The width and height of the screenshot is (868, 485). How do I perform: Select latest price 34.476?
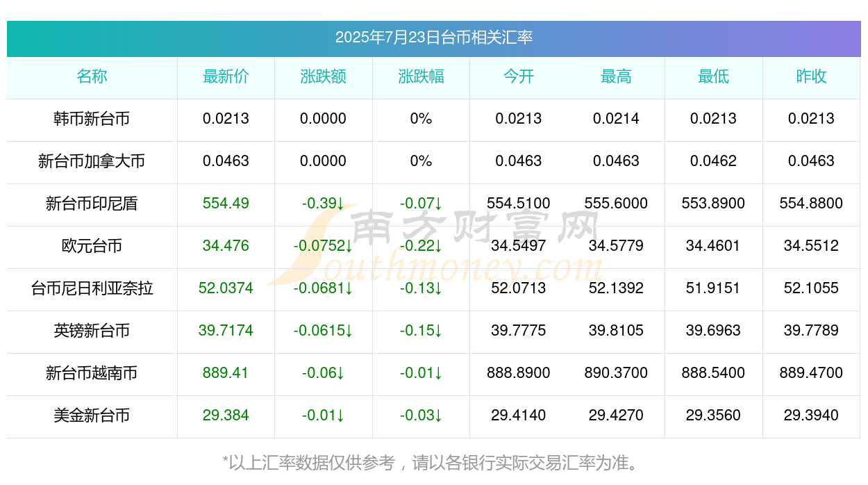[226, 246]
